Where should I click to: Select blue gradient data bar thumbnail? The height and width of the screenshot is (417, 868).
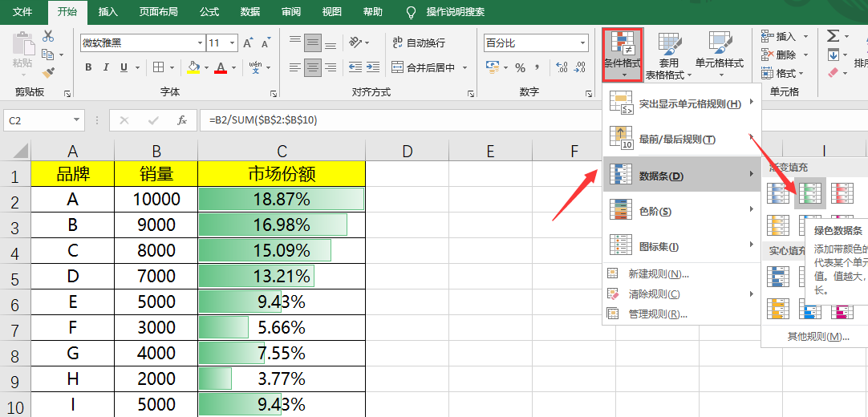[778, 193]
